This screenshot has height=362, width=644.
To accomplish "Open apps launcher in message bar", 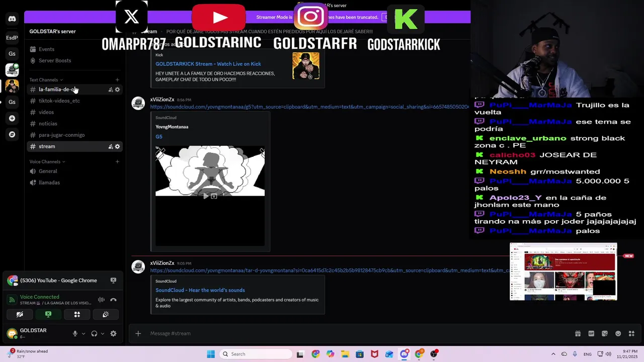I will click(x=632, y=333).
